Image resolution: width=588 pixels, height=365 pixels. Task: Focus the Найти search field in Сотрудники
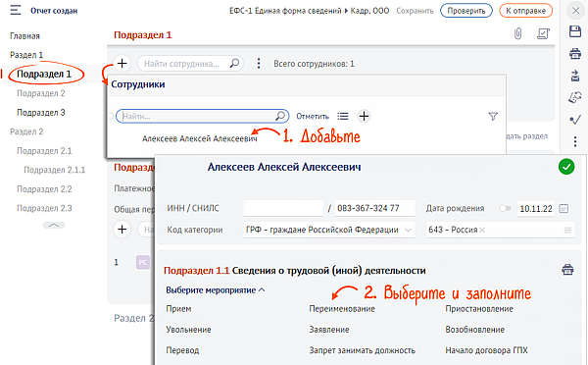[203, 116]
